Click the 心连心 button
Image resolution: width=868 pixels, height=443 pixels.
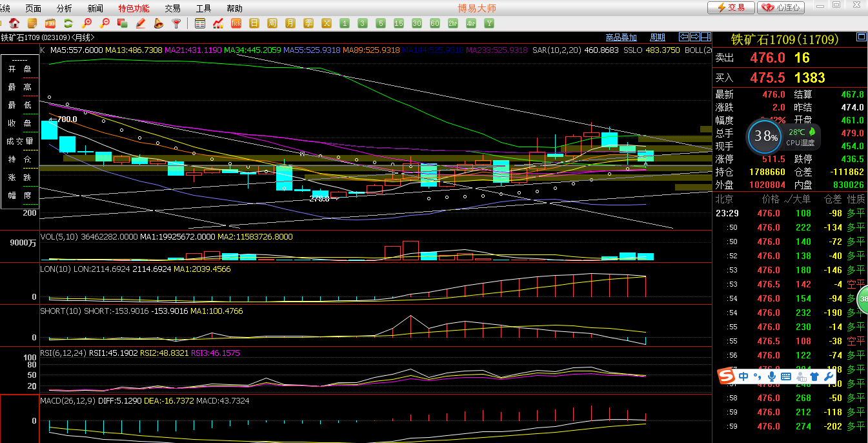pos(781,8)
